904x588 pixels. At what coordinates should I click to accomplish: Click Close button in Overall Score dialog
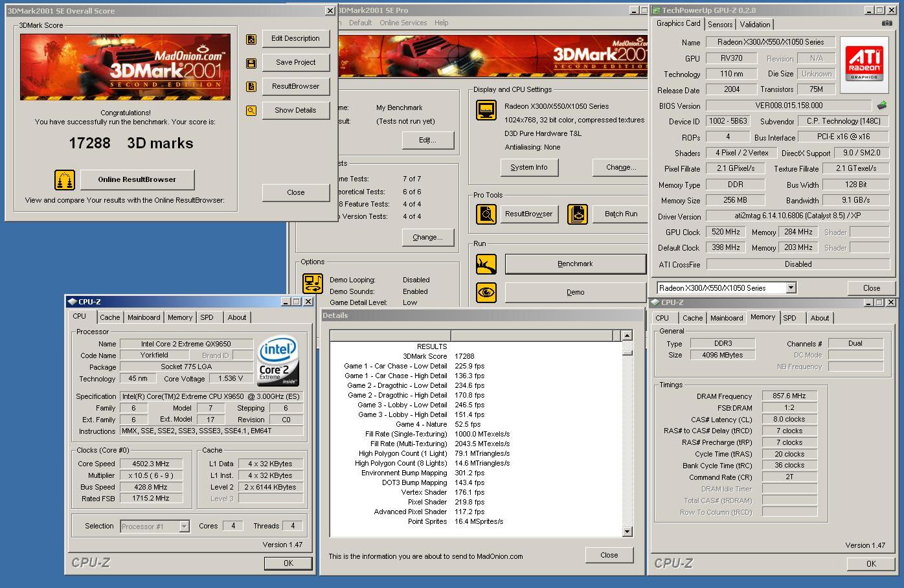[x=296, y=193]
